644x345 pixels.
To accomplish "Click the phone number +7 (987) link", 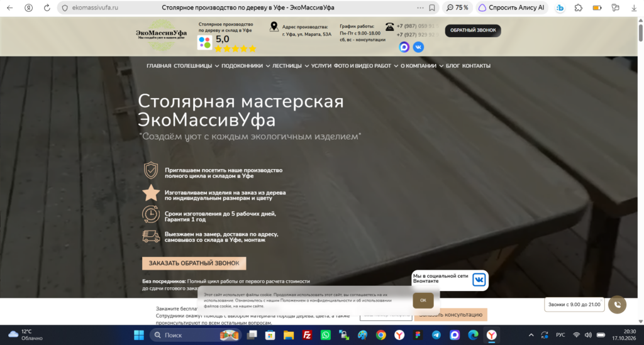I will 418,26.
